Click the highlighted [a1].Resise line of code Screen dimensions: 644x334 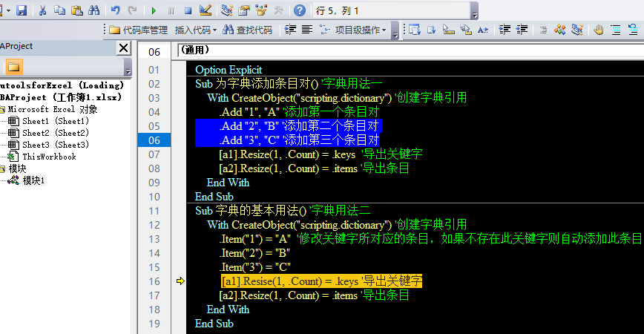(x=321, y=281)
